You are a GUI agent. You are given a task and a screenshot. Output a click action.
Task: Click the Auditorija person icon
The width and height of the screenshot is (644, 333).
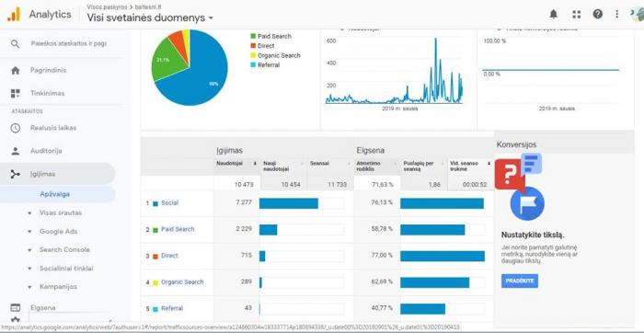tap(16, 151)
